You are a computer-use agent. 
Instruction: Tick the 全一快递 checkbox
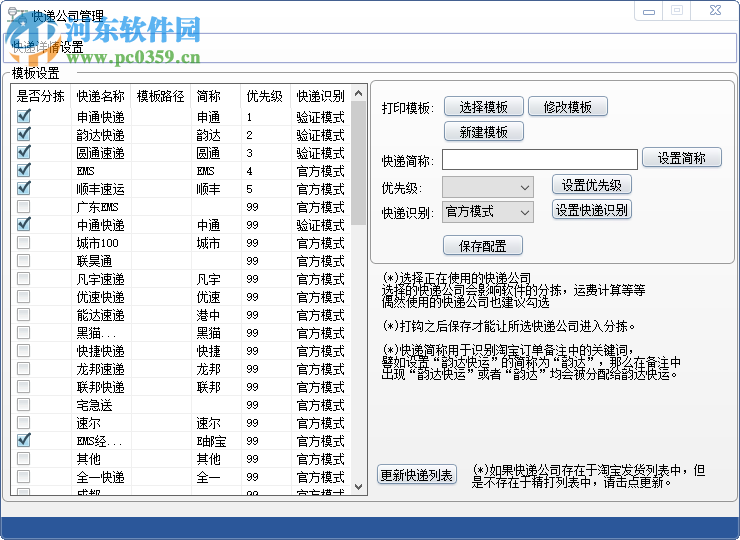click(24, 476)
